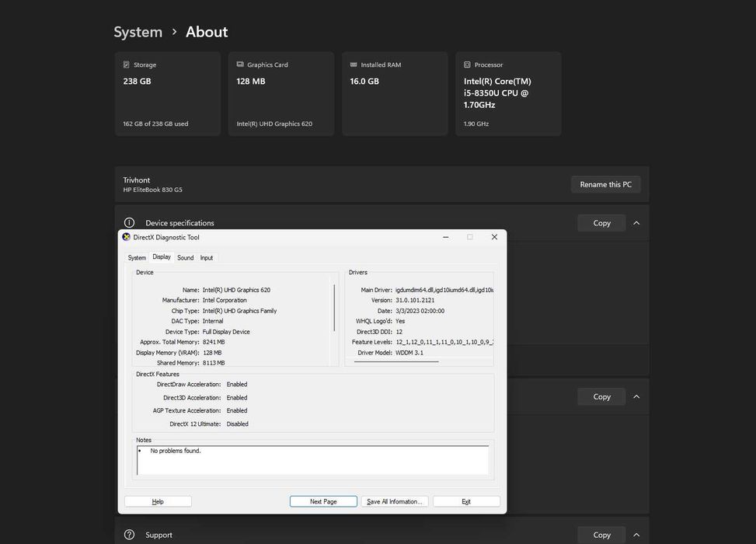756x544 pixels.
Task: Collapse the section below Device specifications
Action: pyautogui.click(x=636, y=397)
